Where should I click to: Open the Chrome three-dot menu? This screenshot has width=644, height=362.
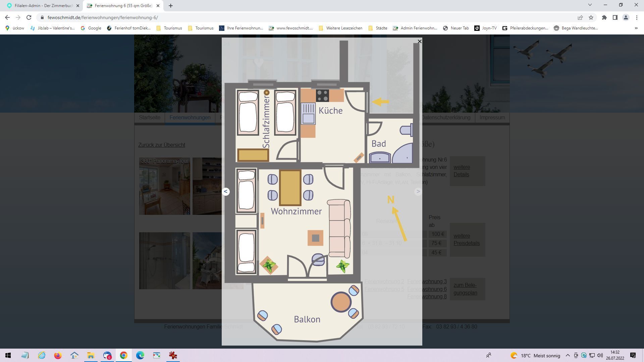click(637, 17)
